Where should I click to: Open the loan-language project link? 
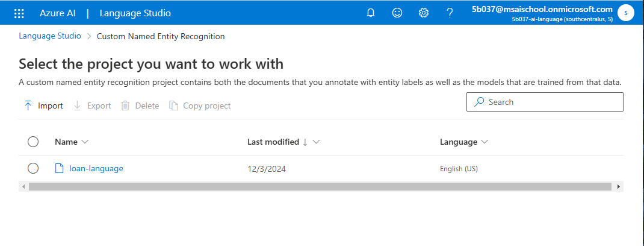coord(96,168)
